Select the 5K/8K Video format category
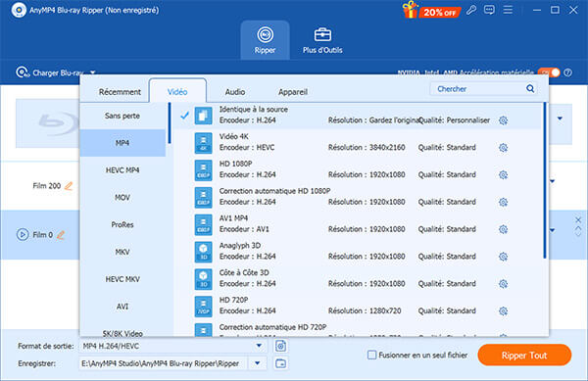The height and width of the screenshot is (381, 588). (x=122, y=333)
